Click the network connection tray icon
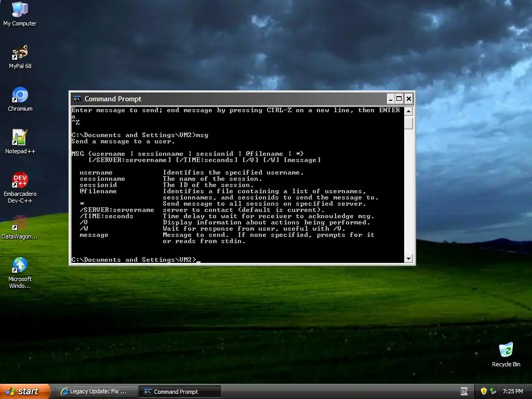532x399 pixels. point(493,391)
